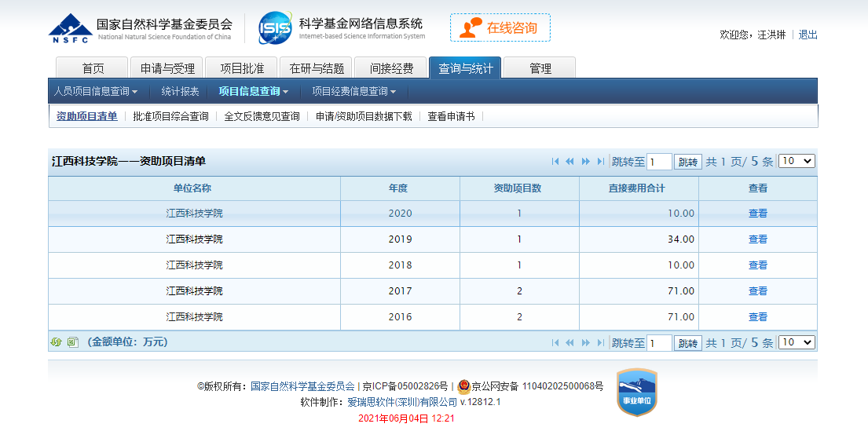Image resolution: width=868 pixels, height=431 pixels.
Task: Click the top page number input field
Action: (x=659, y=162)
